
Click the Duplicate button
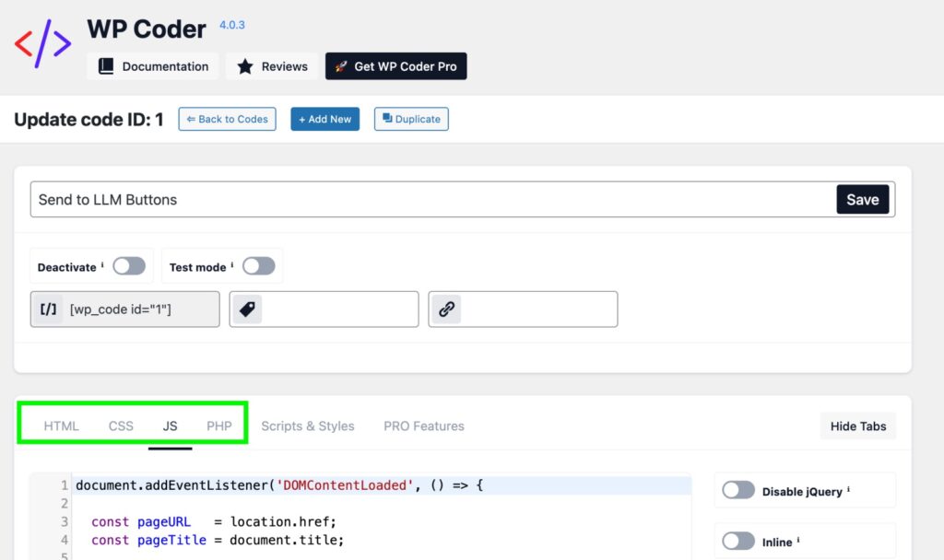tap(411, 119)
